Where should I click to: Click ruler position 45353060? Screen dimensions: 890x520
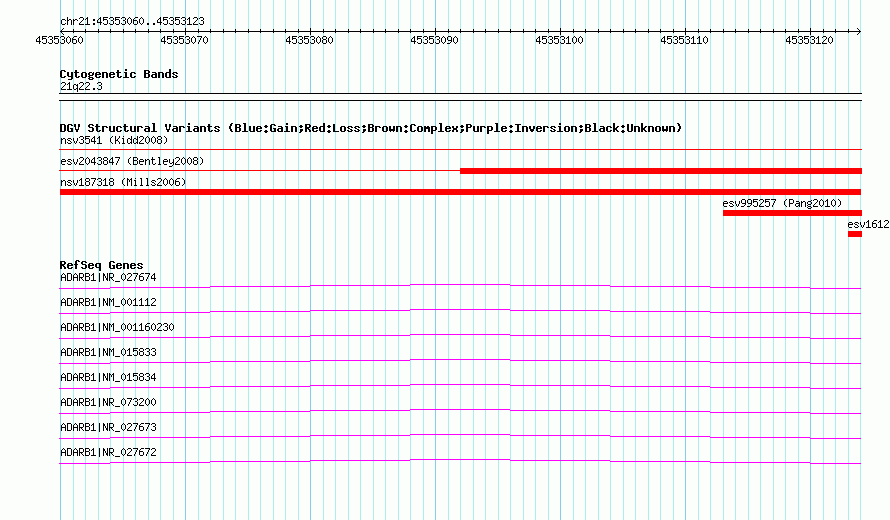(x=60, y=40)
